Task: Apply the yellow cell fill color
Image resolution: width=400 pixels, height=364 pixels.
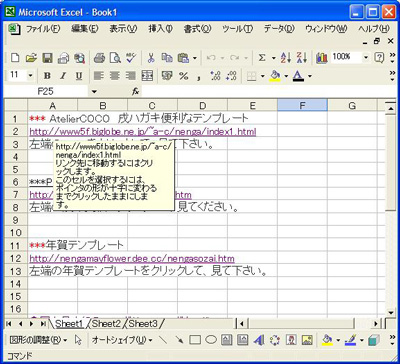Action: click(275, 76)
